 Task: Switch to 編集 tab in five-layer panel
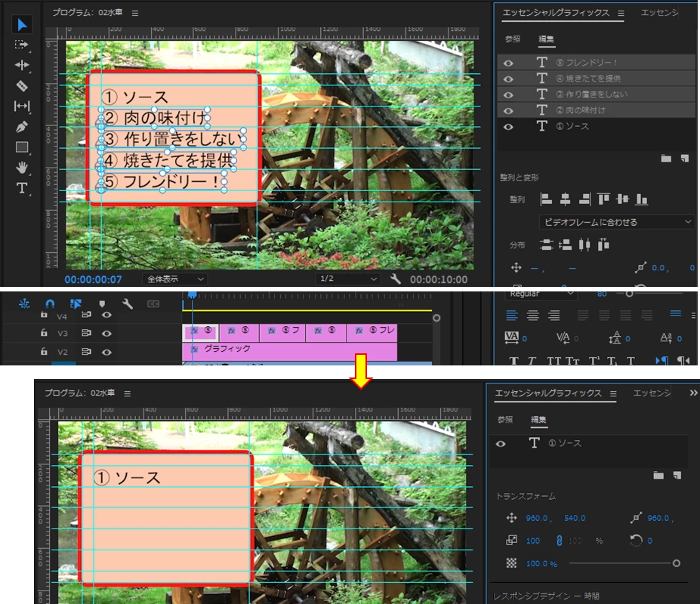pos(546,39)
